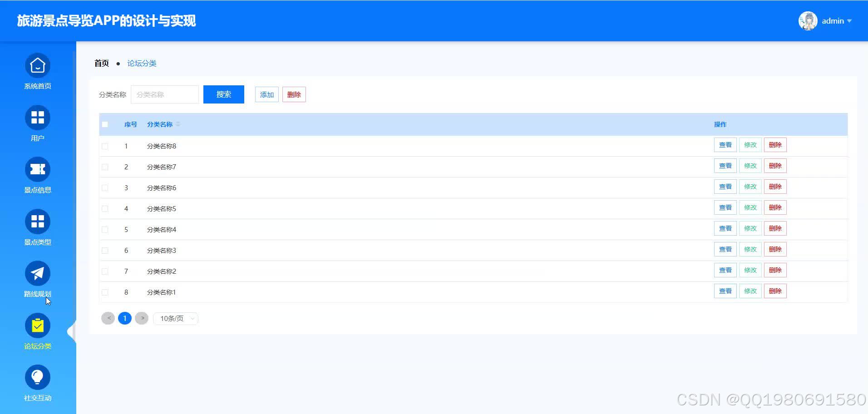
Task: Click the 添加 button
Action: (x=267, y=94)
